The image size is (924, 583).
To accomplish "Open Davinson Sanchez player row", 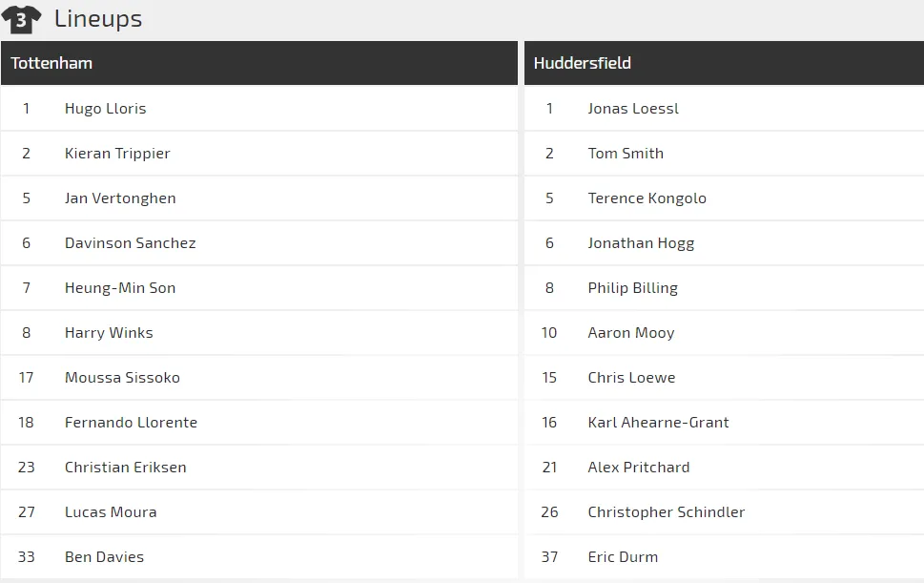I will pyautogui.click(x=130, y=243).
